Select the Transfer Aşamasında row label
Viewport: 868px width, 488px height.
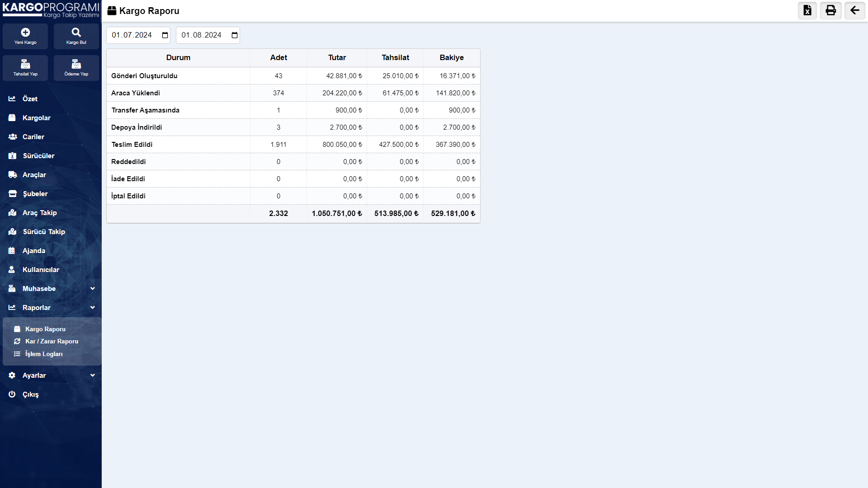(x=146, y=110)
